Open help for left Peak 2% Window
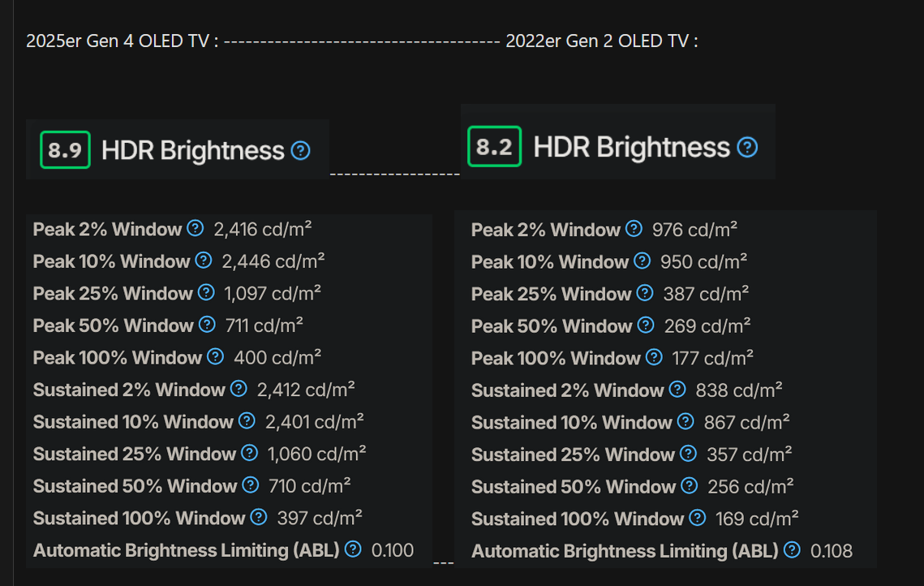The image size is (924, 586). point(195,228)
